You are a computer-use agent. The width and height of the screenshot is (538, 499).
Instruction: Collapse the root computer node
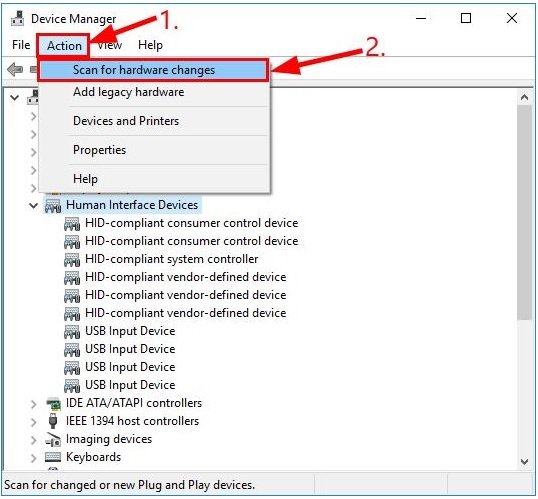pyautogui.click(x=14, y=98)
